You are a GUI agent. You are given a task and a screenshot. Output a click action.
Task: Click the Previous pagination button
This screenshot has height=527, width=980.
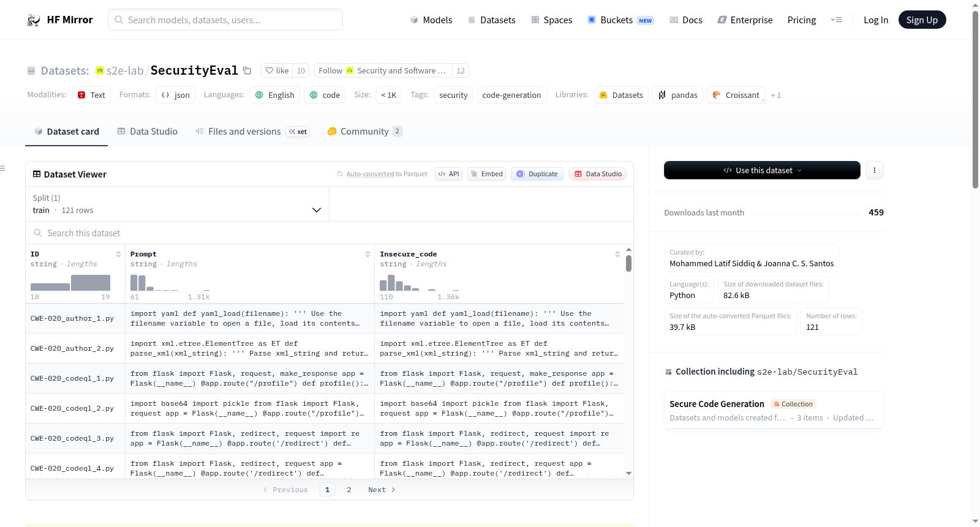coord(285,490)
